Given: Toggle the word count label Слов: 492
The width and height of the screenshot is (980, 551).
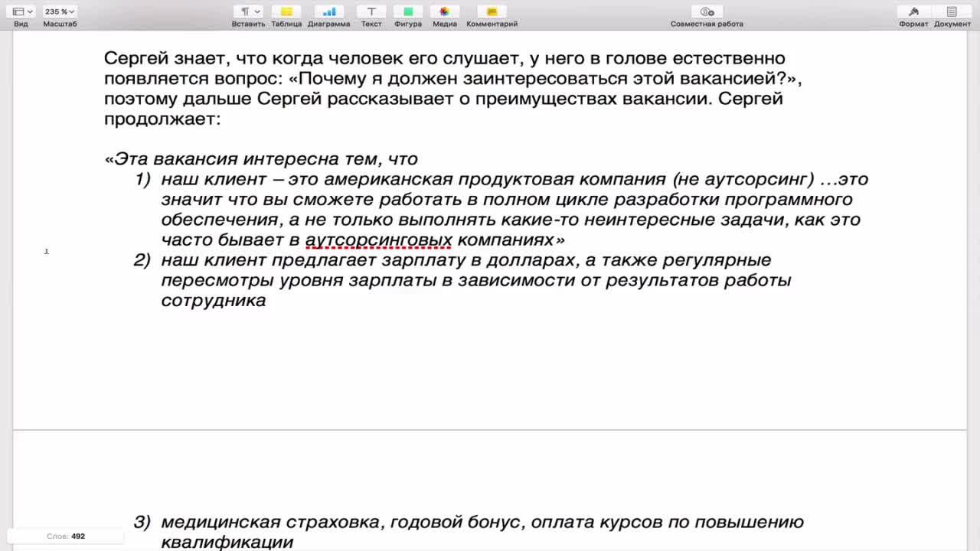Looking at the screenshot, I should coord(66,536).
